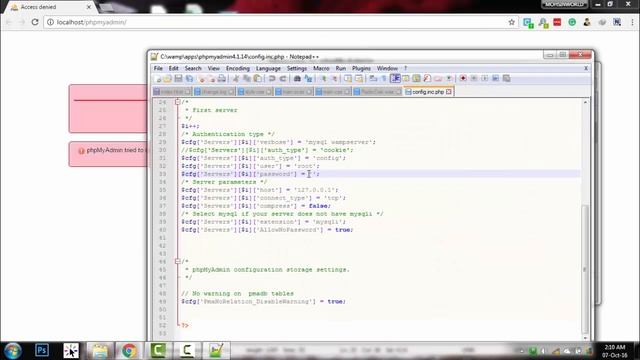Redo the edit via toolbar icon

coord(283,78)
